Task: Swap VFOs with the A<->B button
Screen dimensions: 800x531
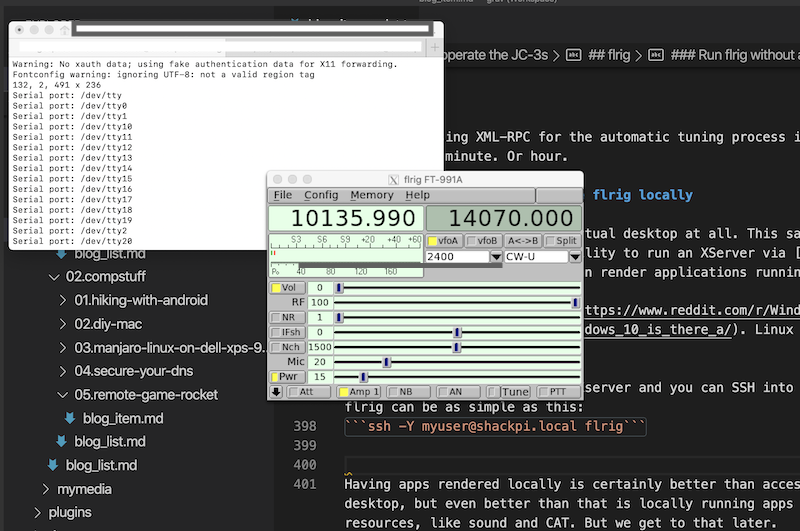Action: tap(521, 241)
